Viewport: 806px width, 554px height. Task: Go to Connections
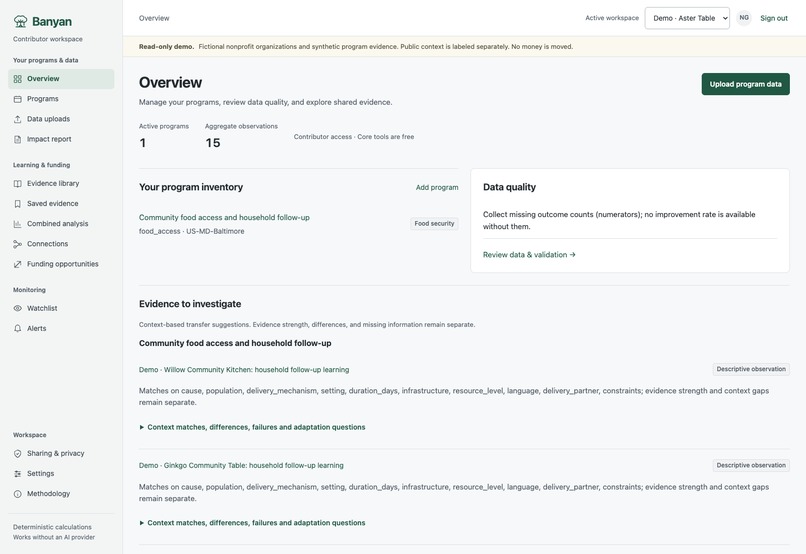coord(61,244)
